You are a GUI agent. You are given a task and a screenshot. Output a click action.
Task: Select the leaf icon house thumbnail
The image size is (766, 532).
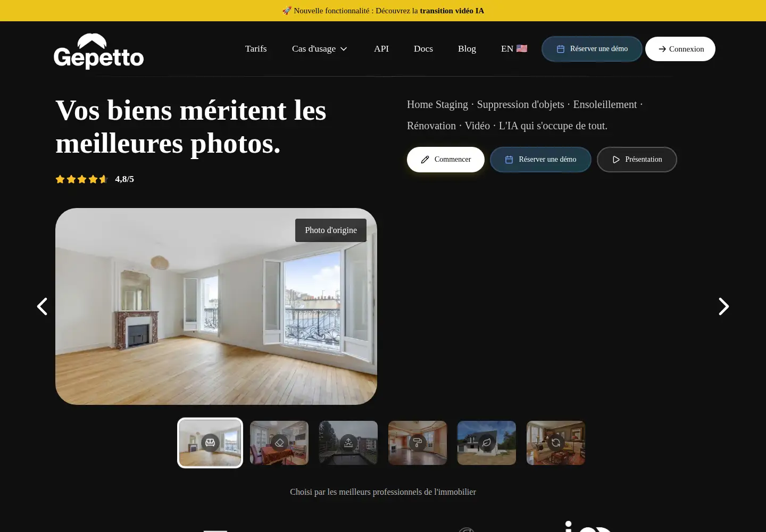point(487,443)
